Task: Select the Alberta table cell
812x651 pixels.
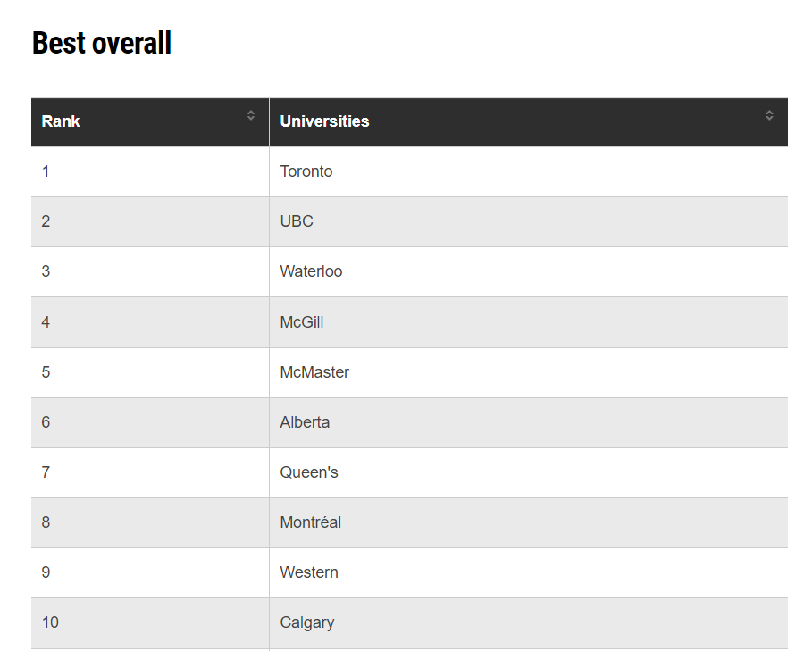Action: tap(529, 422)
